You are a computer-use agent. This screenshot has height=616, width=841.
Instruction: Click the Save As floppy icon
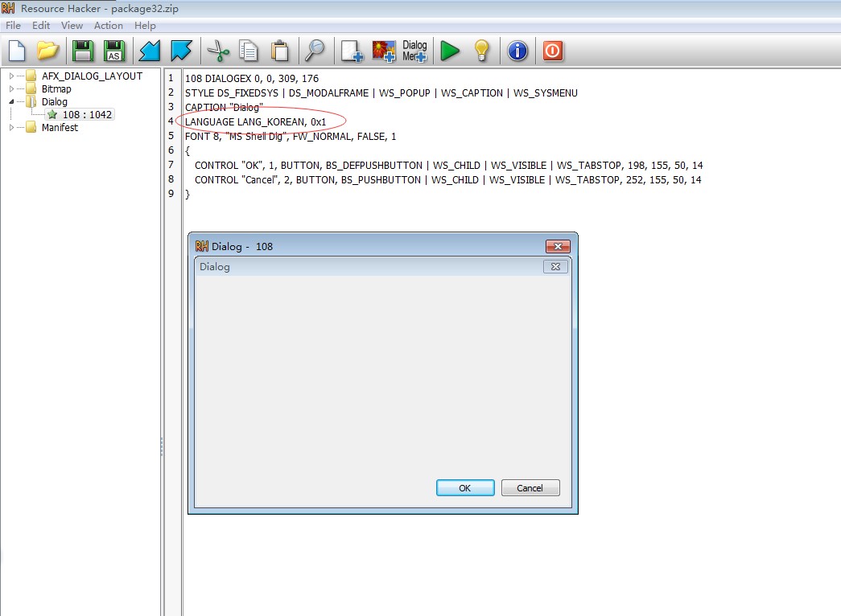tap(113, 51)
